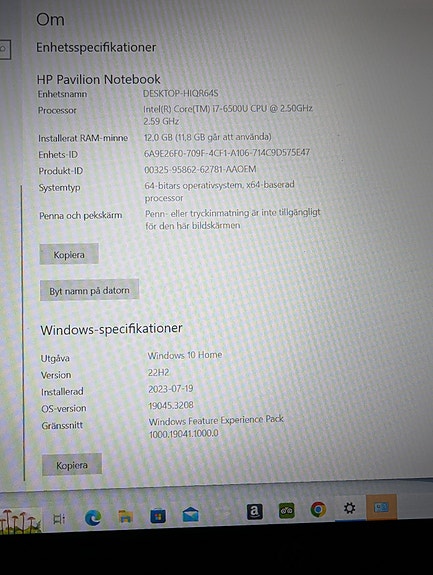Copy device specs with the upper Kopiera
The image size is (433, 575).
click(69, 254)
